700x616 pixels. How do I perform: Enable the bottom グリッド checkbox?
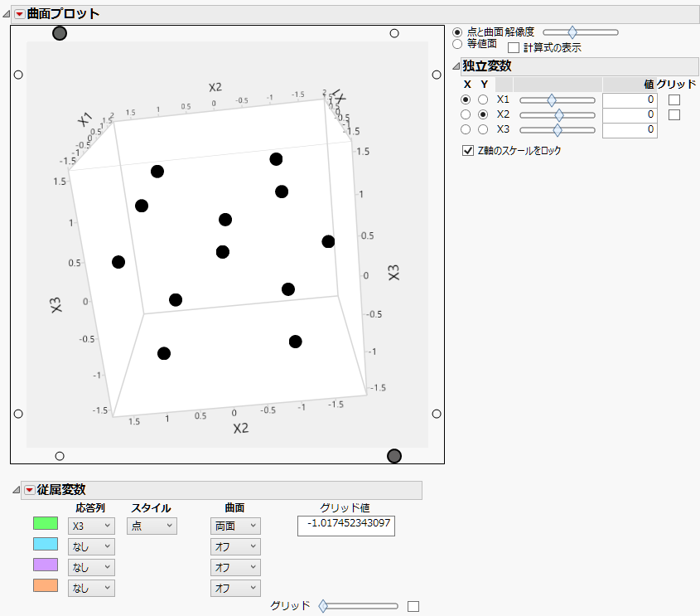[413, 606]
